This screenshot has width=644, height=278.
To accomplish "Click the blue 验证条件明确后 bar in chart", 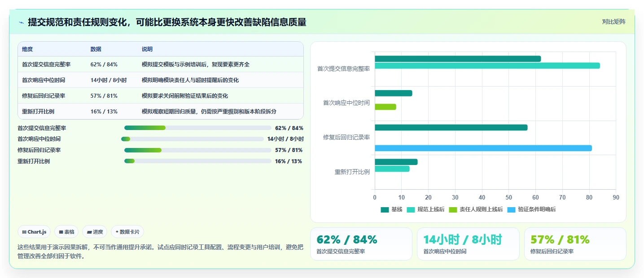I will [483, 148].
